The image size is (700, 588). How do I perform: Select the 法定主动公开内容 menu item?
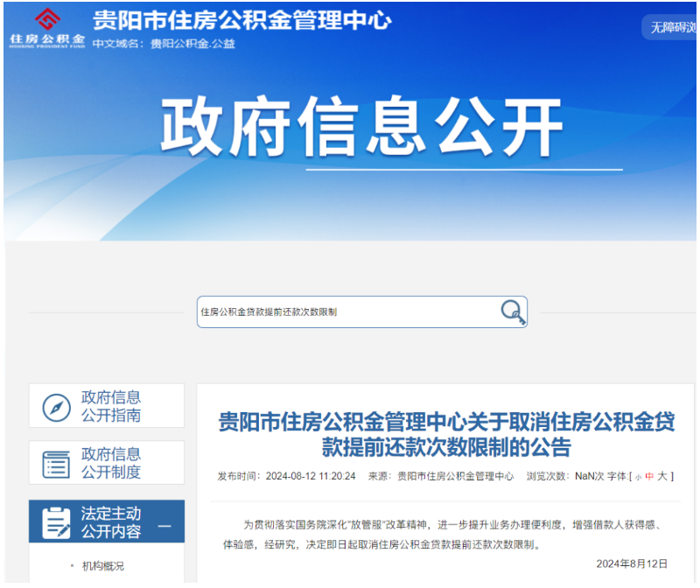click(x=107, y=521)
